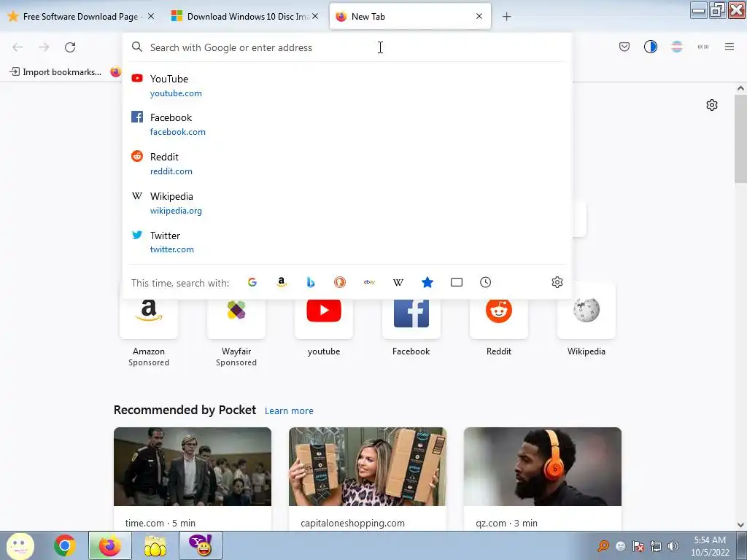Image resolution: width=747 pixels, height=560 pixels.
Task: Open the new tab page settings gear
Action: (712, 105)
